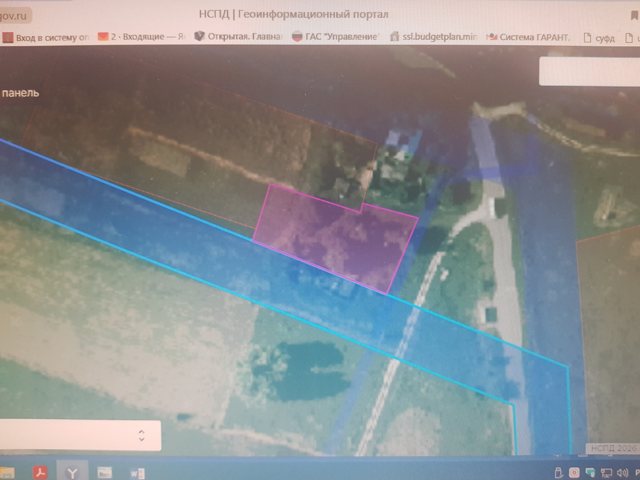Open the 'Система ГАРАНТ' bookmark
The height and width of the screenshot is (480, 640).
point(528,37)
